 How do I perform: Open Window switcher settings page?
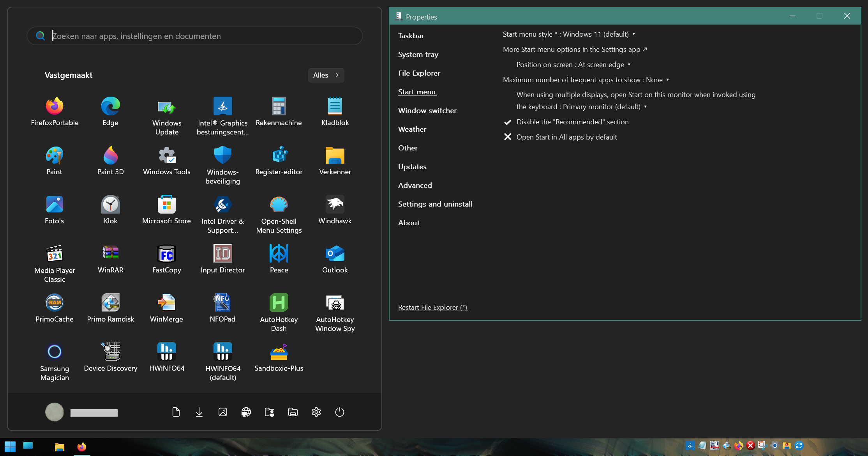(x=427, y=110)
